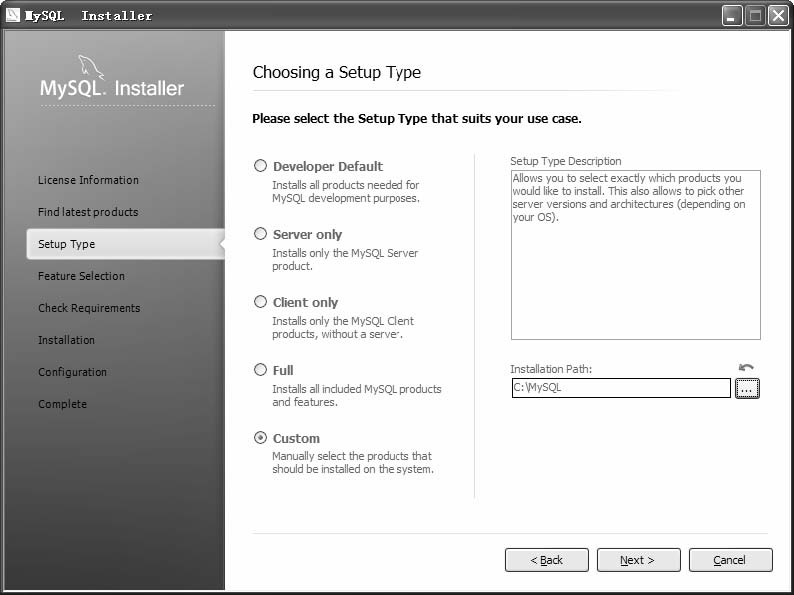
Task: Click the Next button
Action: click(639, 560)
